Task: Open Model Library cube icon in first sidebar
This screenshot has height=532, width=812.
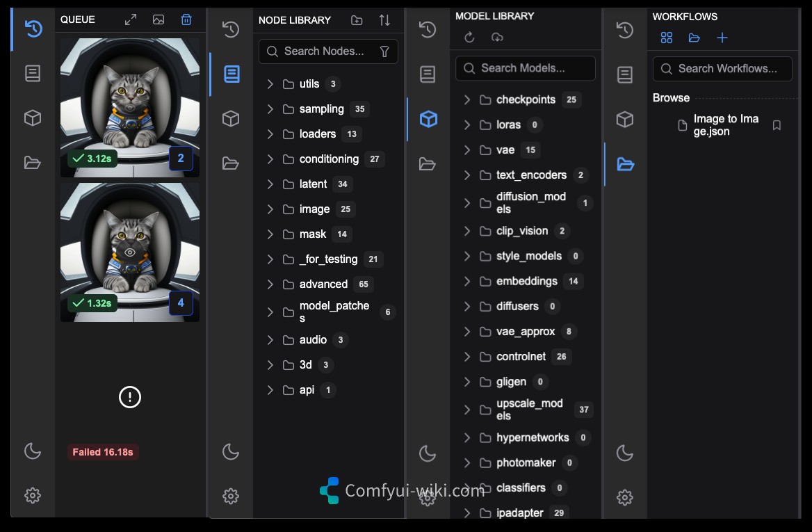Action: tap(33, 118)
